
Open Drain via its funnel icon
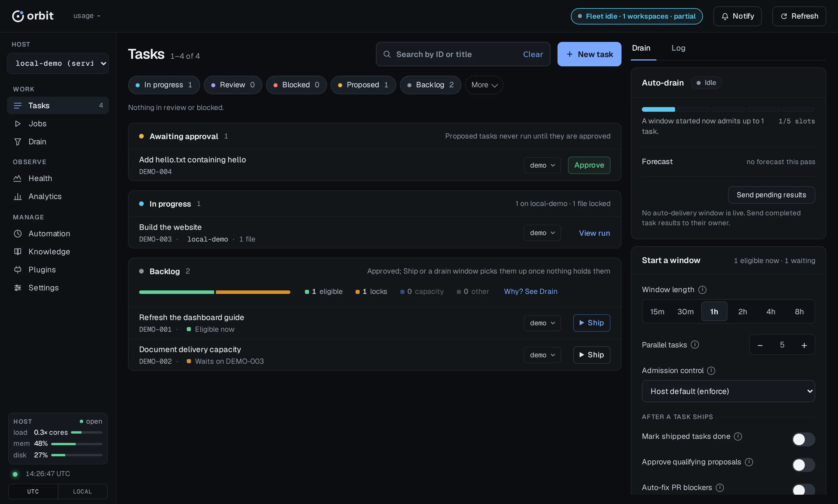(18, 142)
